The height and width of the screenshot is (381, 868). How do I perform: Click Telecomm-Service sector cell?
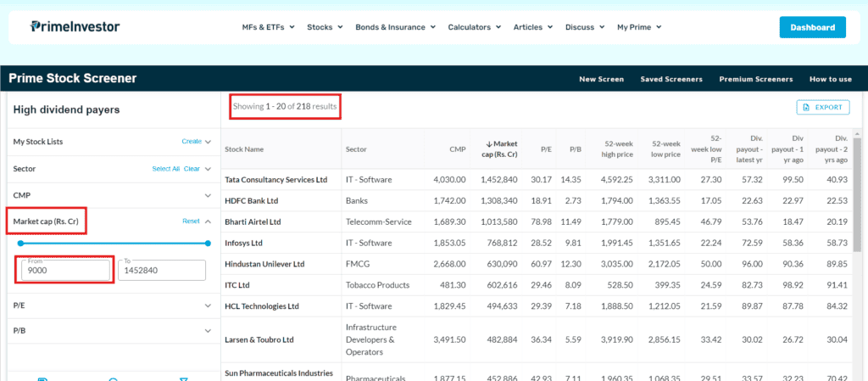click(x=379, y=222)
